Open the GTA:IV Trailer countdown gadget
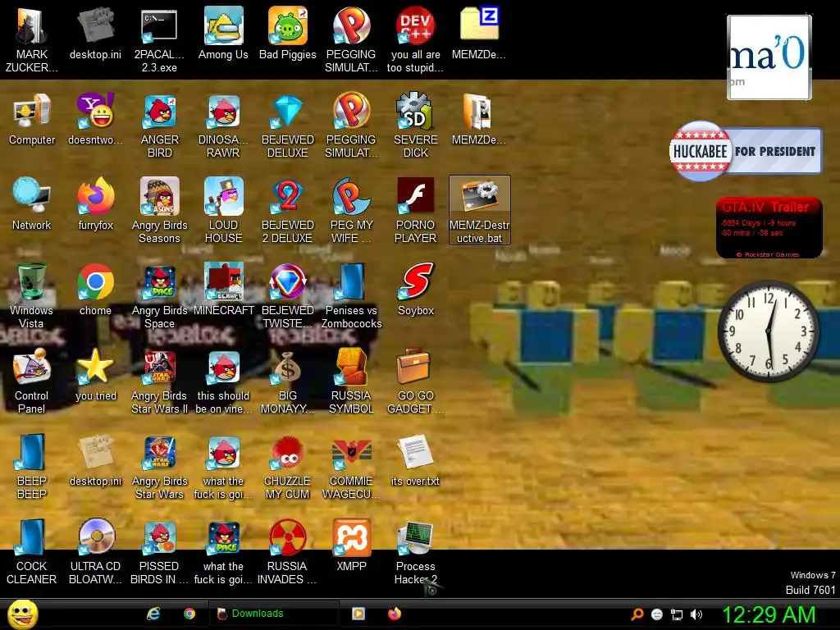Image resolution: width=840 pixels, height=630 pixels. (769, 228)
